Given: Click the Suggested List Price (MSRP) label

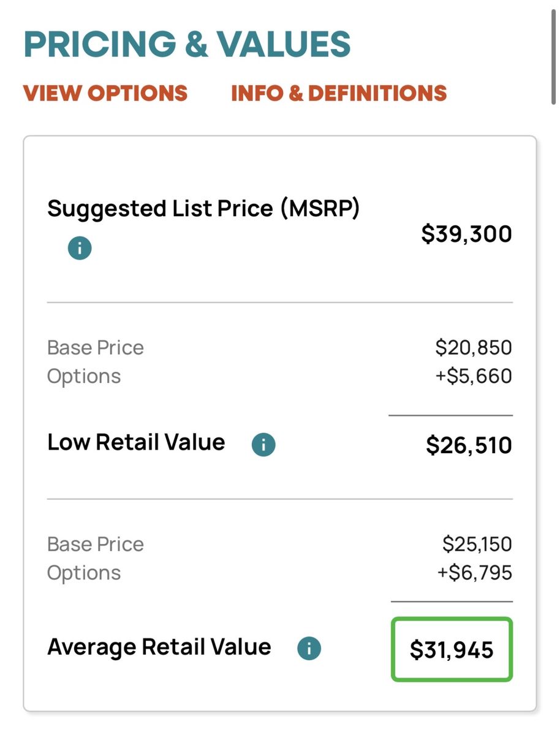Looking at the screenshot, I should click(203, 209).
